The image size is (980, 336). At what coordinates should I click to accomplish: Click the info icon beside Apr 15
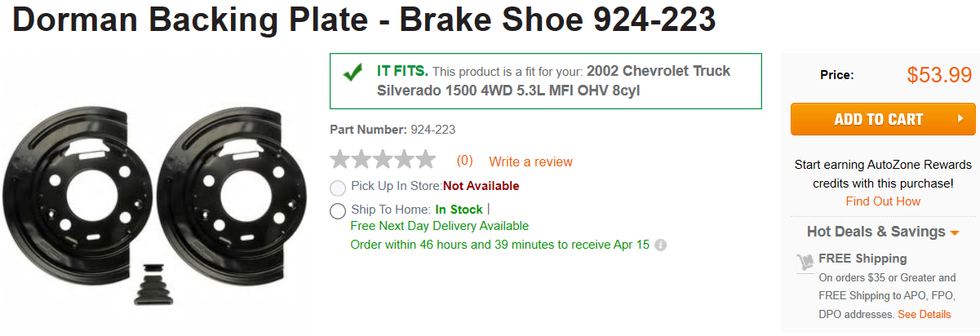[x=661, y=245]
